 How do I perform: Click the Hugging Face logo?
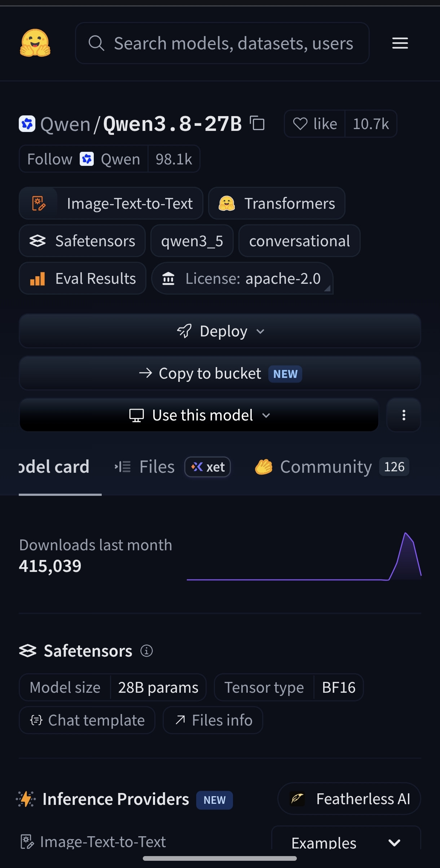click(35, 43)
